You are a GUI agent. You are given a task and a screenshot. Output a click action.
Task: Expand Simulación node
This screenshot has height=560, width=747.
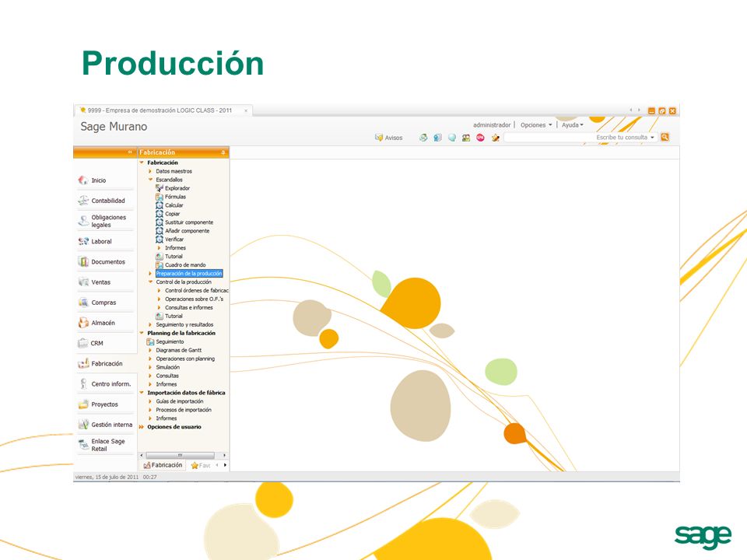[150, 367]
